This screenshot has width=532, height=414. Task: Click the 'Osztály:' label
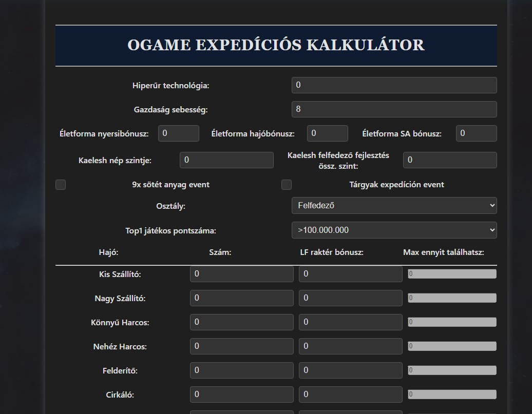coord(170,206)
